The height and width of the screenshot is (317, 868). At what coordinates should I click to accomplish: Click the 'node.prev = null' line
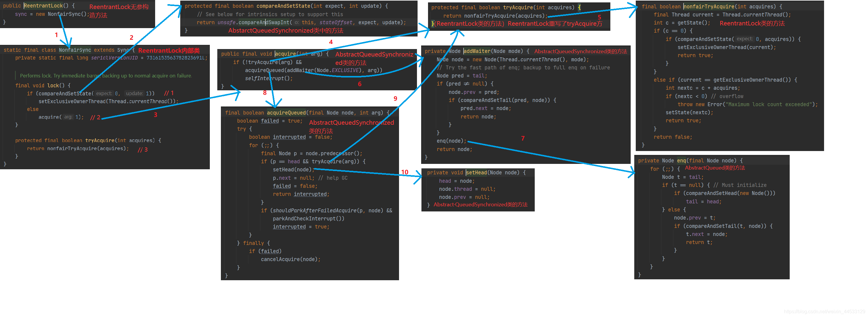464,198
